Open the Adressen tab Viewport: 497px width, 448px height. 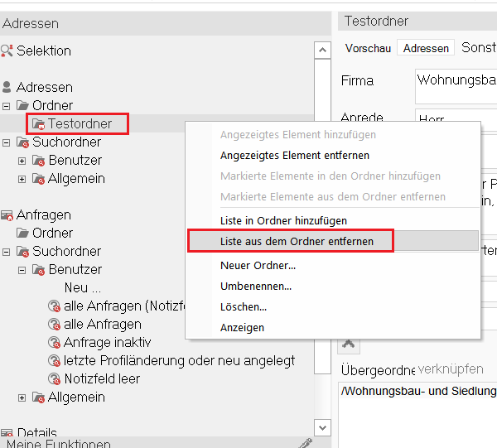tap(426, 48)
